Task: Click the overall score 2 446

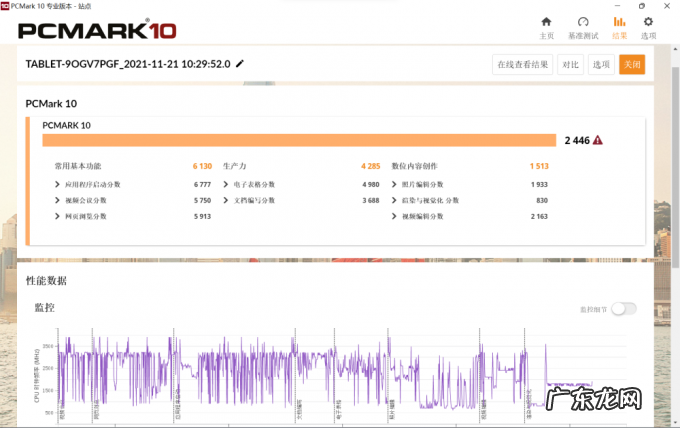Action: [x=577, y=140]
